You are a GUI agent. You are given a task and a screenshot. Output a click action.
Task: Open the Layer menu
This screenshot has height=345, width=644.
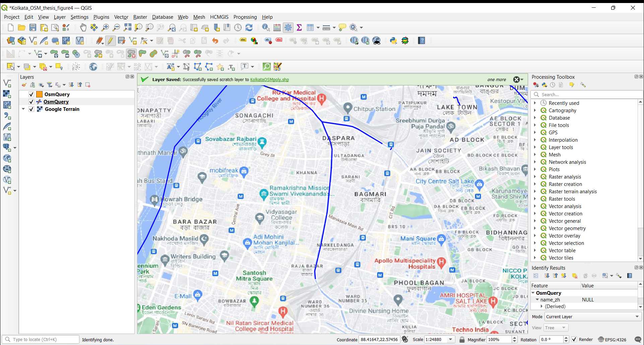click(x=60, y=17)
